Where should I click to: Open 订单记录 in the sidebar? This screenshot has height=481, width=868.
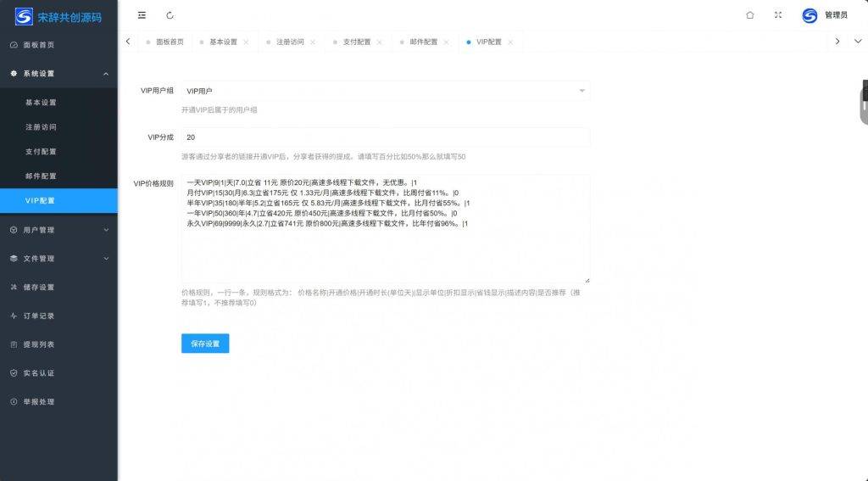coord(58,316)
